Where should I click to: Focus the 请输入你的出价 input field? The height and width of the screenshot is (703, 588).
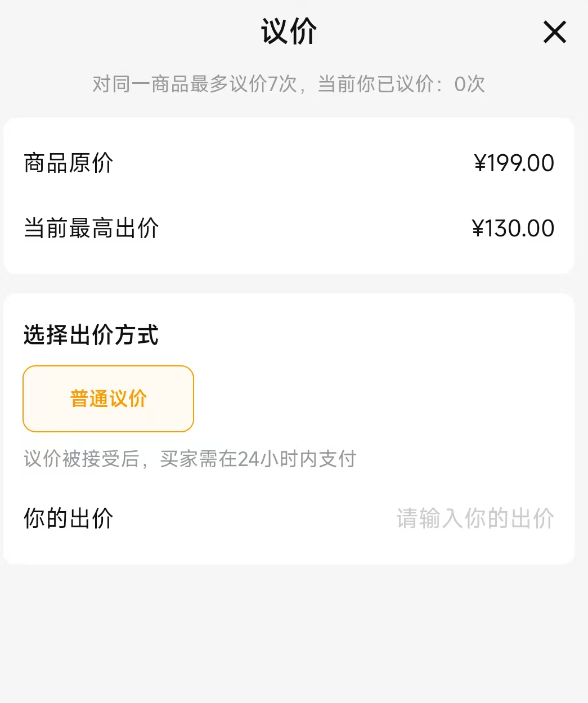[475, 518]
